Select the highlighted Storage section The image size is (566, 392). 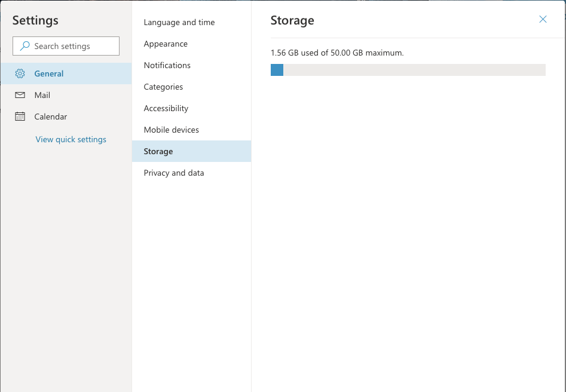pos(158,151)
